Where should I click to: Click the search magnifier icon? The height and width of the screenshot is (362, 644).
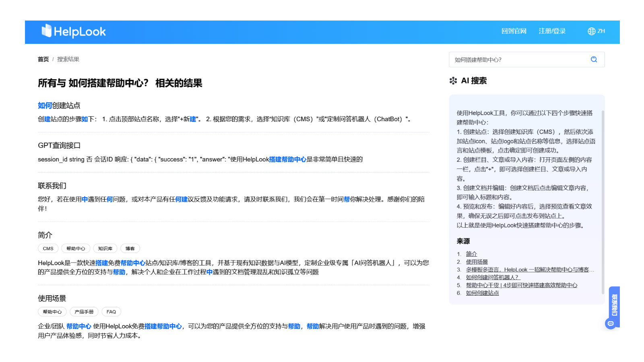tap(594, 60)
